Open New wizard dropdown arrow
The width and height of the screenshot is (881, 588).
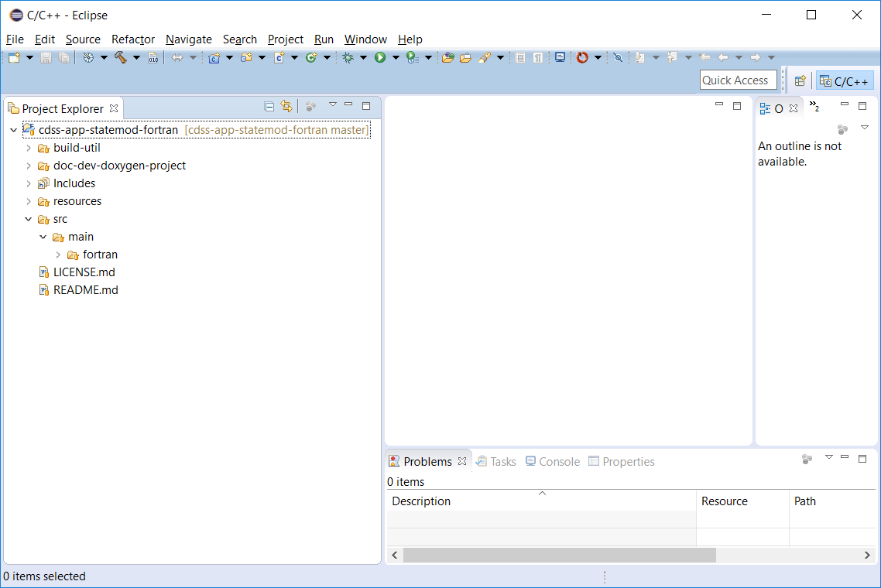[29, 57]
